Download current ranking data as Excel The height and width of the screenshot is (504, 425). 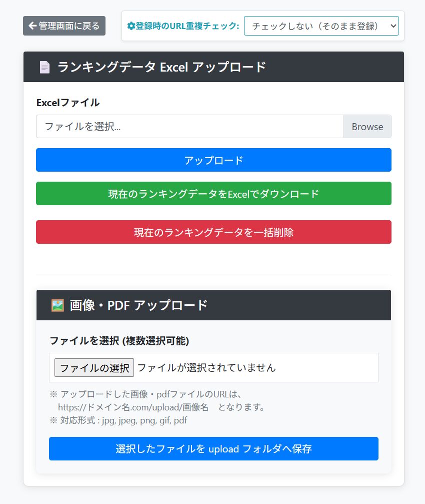[x=213, y=194]
